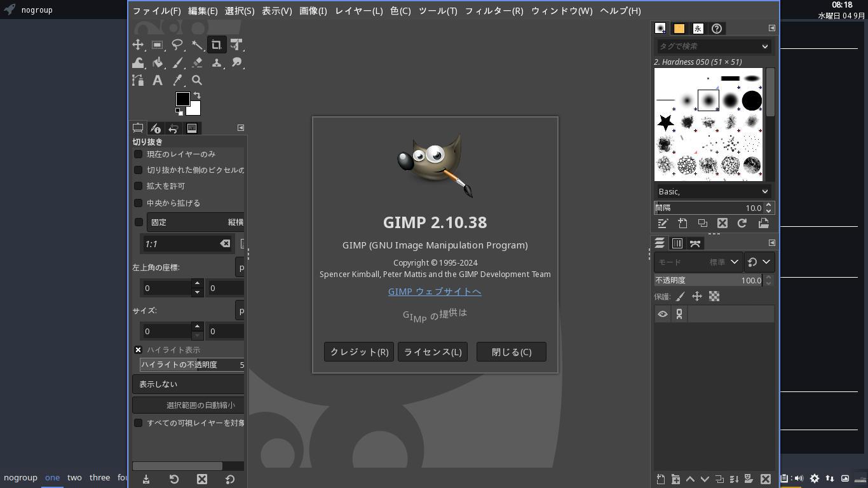The image size is (868, 488).
Task: Open the ファイル(F) menu
Action: coord(156,11)
